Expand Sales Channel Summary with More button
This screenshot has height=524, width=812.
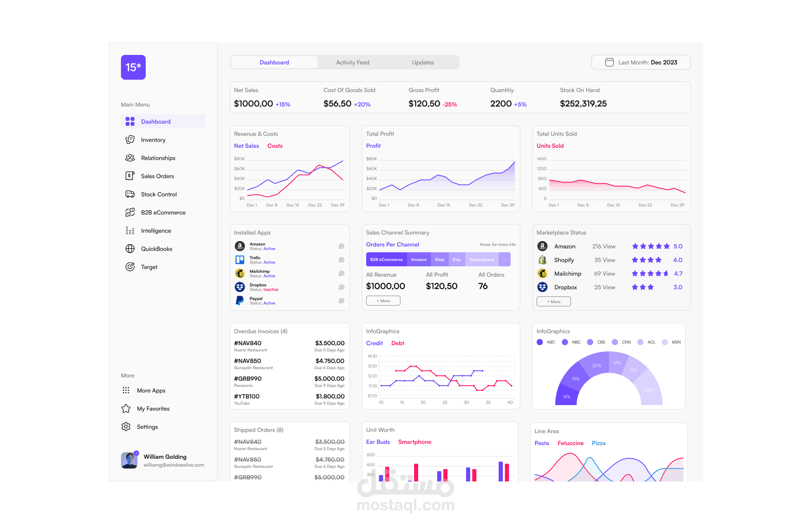[383, 301]
